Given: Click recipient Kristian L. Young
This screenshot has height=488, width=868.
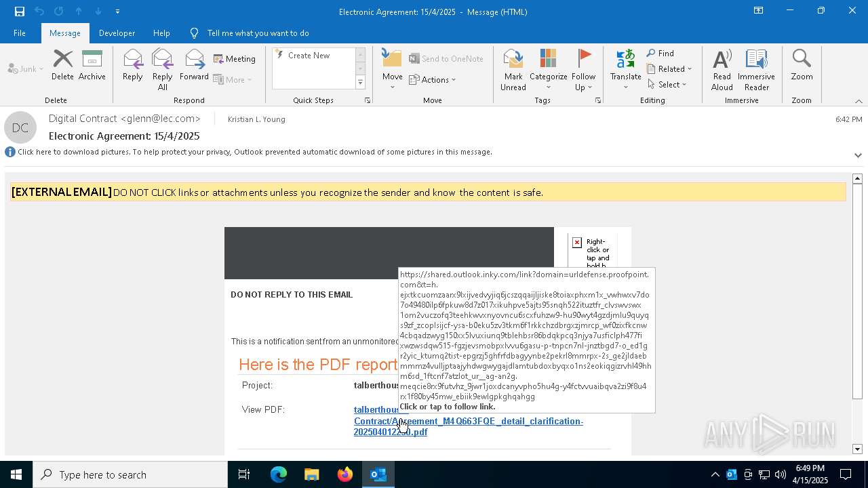Looking at the screenshot, I should click(256, 119).
